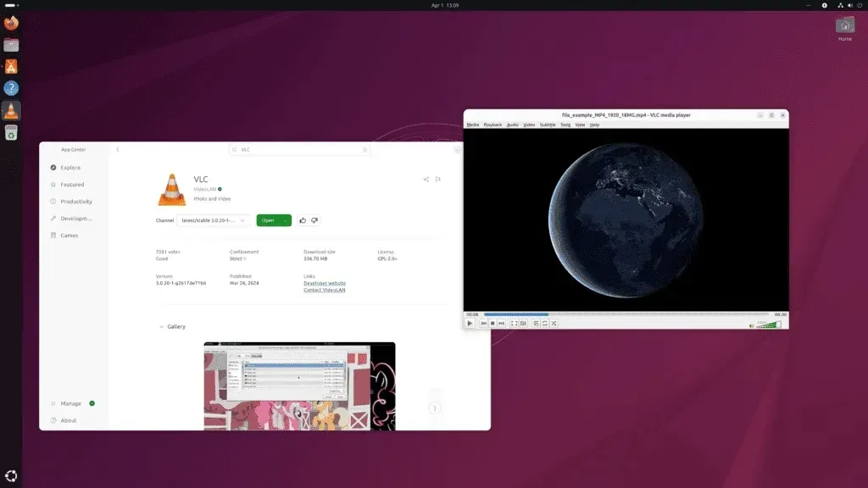This screenshot has height=488, width=868.
Task: Open Files from the Ubuntu dock
Action: 11,45
